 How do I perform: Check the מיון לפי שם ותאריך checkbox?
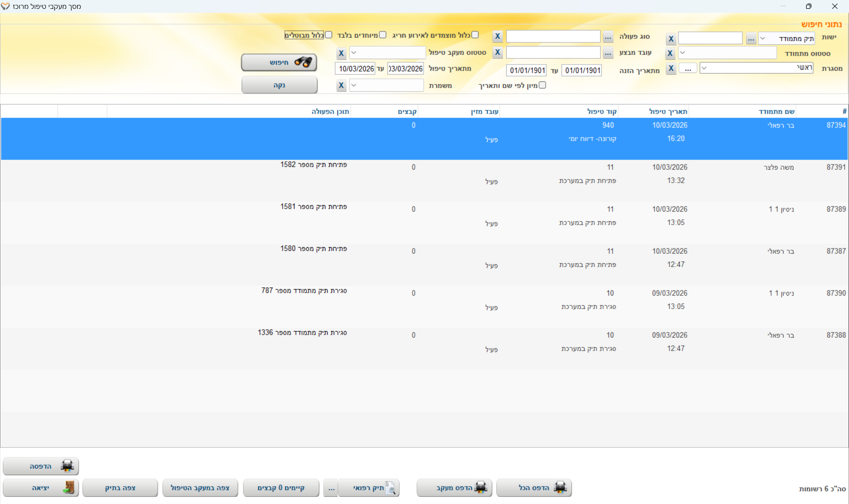[543, 85]
